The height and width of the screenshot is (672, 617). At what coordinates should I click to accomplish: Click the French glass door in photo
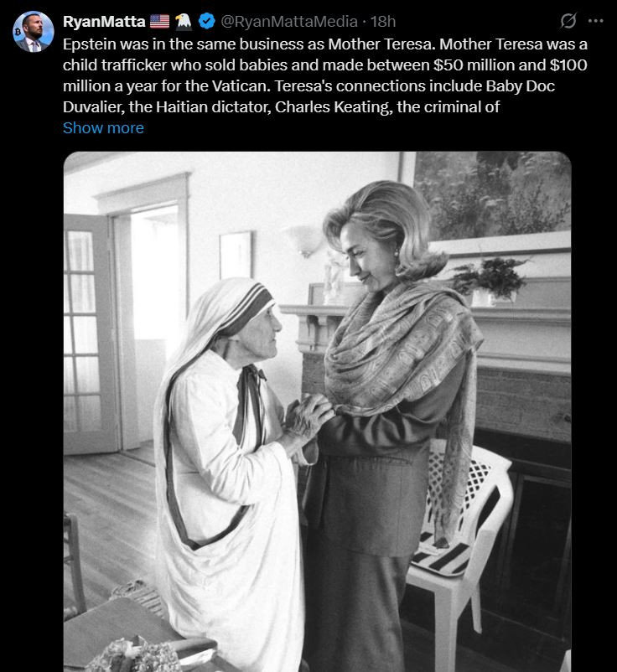click(x=88, y=334)
